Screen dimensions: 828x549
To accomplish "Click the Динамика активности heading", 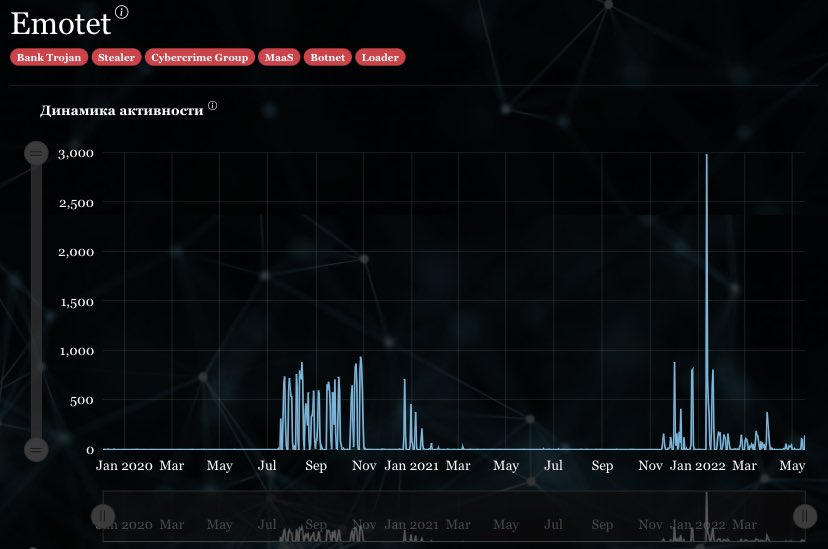I will (x=121, y=110).
